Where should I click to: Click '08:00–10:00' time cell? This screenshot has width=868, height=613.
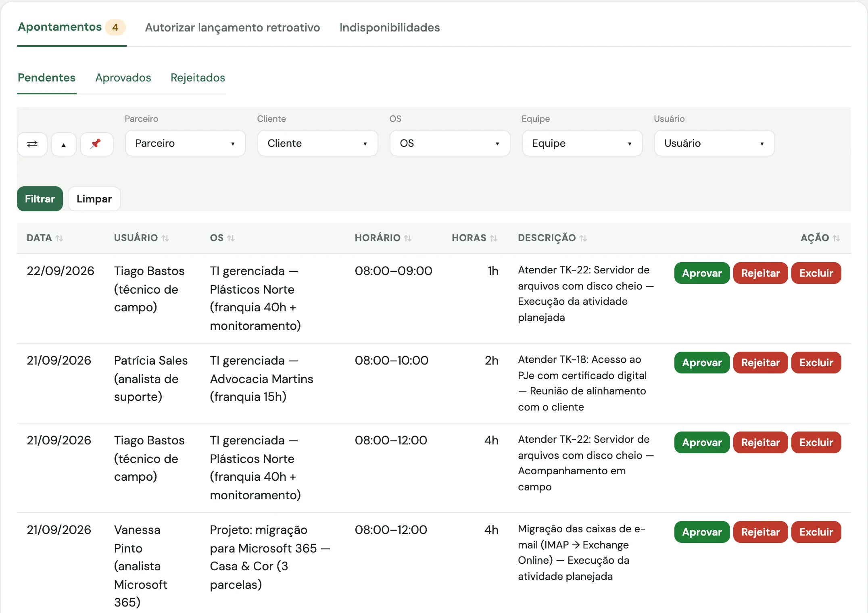tap(391, 361)
